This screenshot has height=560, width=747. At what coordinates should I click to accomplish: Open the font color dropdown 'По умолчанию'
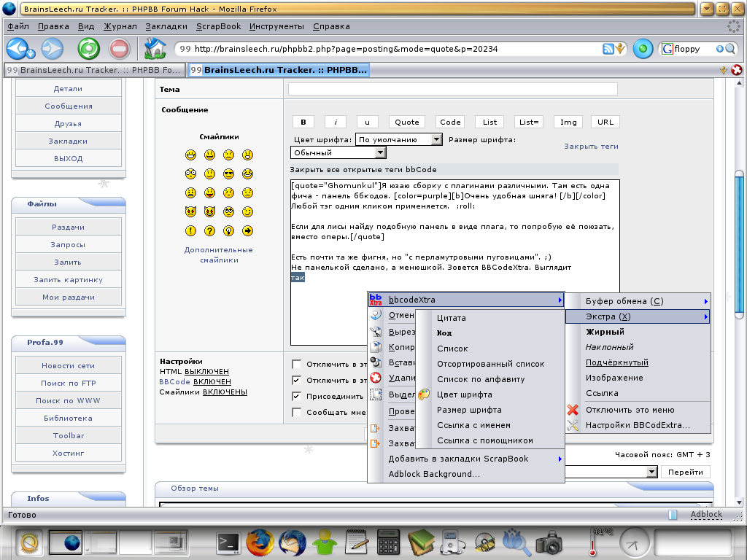[399, 139]
